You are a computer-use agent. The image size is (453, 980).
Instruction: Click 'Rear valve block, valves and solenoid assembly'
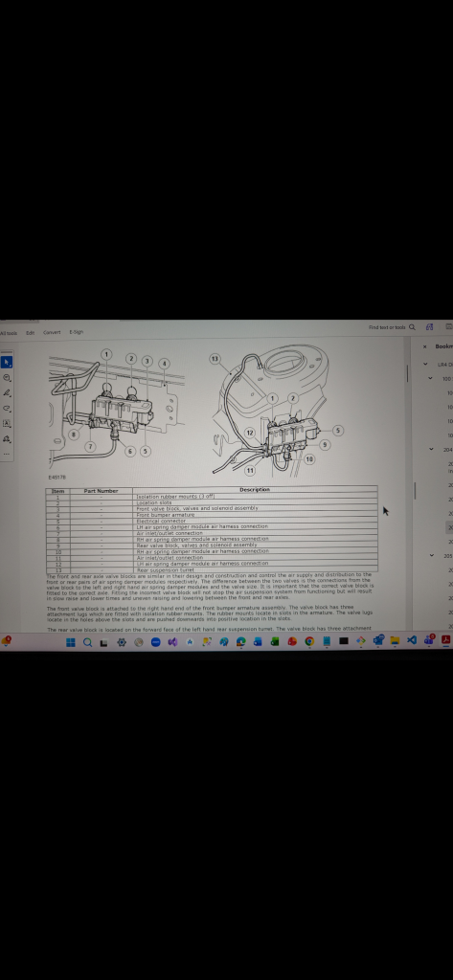point(196,545)
